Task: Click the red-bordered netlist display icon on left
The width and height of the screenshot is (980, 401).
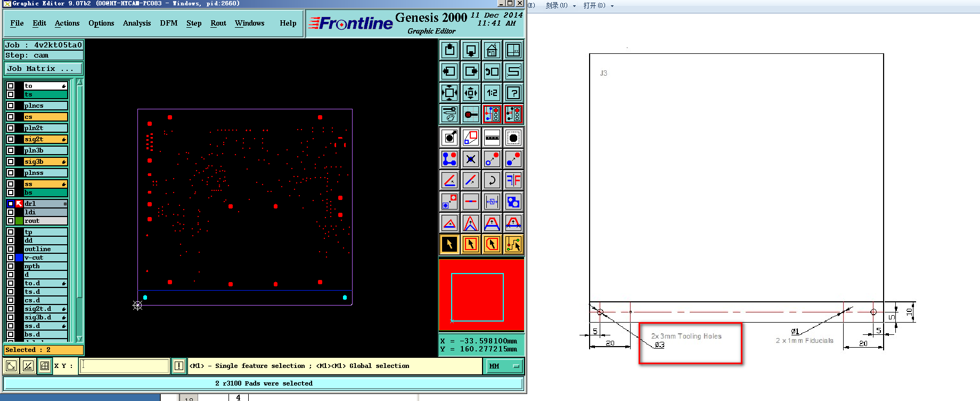Action: (492, 114)
